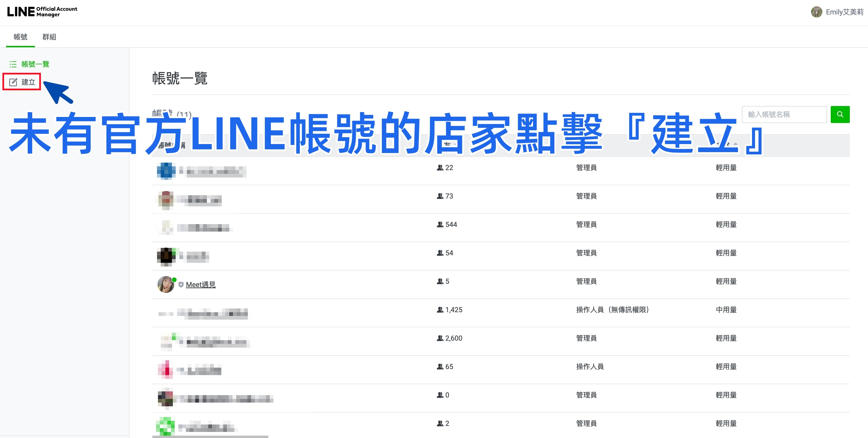Click the friends icon beside 65
868x438 pixels.
click(x=440, y=366)
